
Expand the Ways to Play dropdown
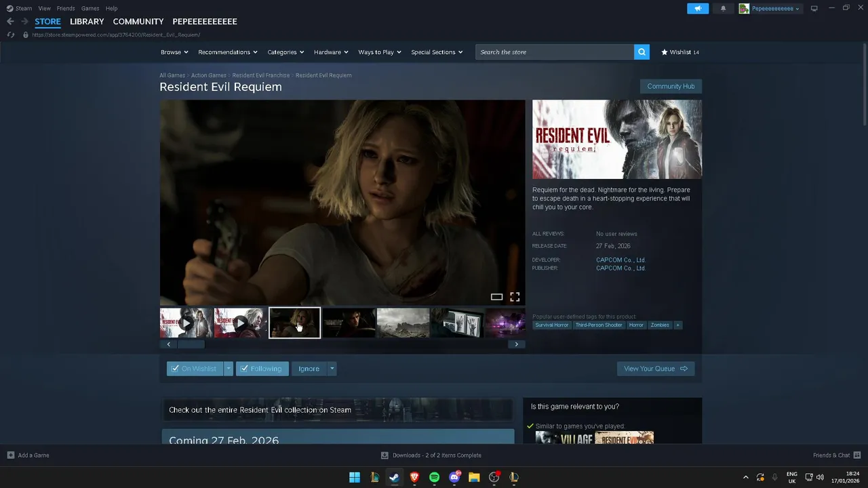[380, 52]
